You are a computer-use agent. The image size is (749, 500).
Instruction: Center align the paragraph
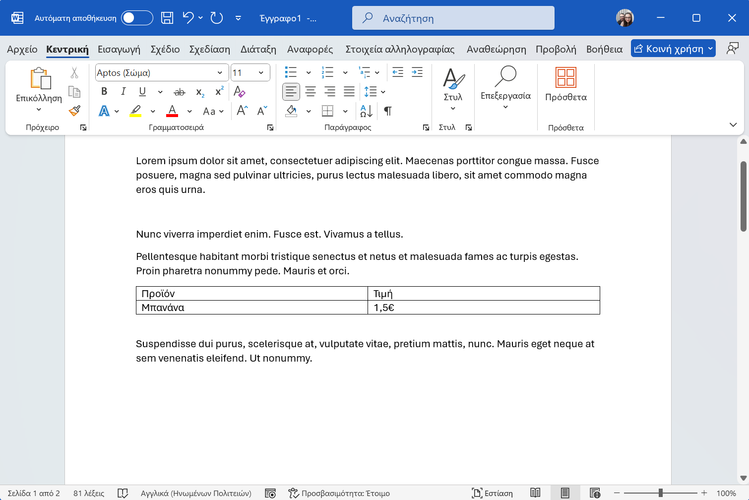(x=310, y=91)
